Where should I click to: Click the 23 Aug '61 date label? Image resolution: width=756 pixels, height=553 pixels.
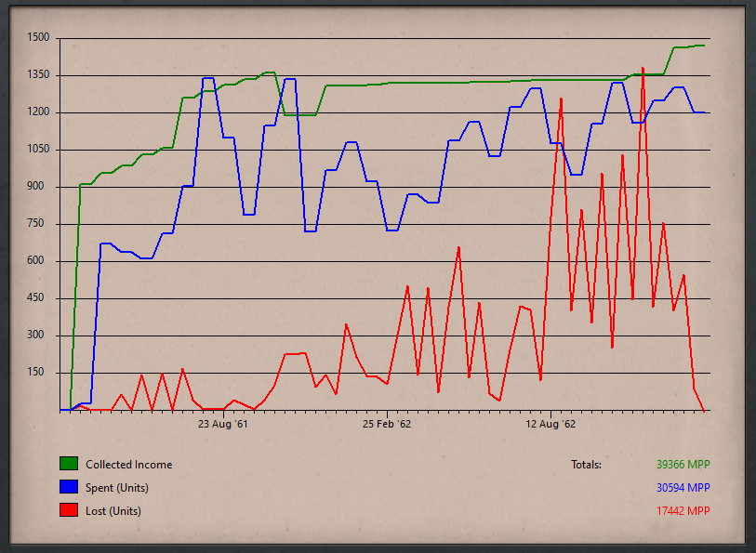223,424
